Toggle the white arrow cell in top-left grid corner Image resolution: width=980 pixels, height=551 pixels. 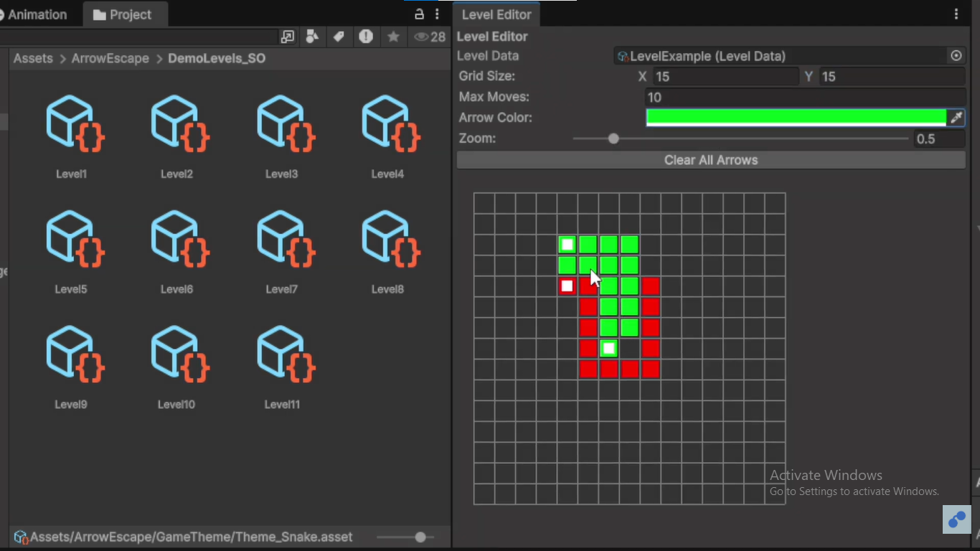pos(567,244)
